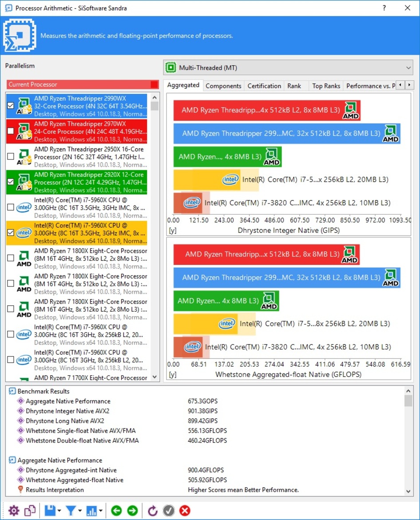This screenshot has width=420, height=520.
Task: Click the purple refresh results icon
Action: click(152, 510)
